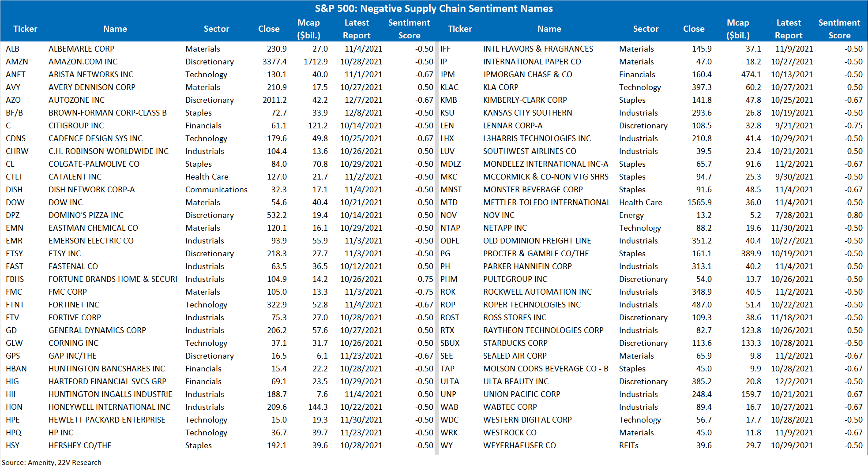Viewport: 868px width, 468px height.
Task: Click FASTENAL CO name cell
Action: click(x=73, y=266)
